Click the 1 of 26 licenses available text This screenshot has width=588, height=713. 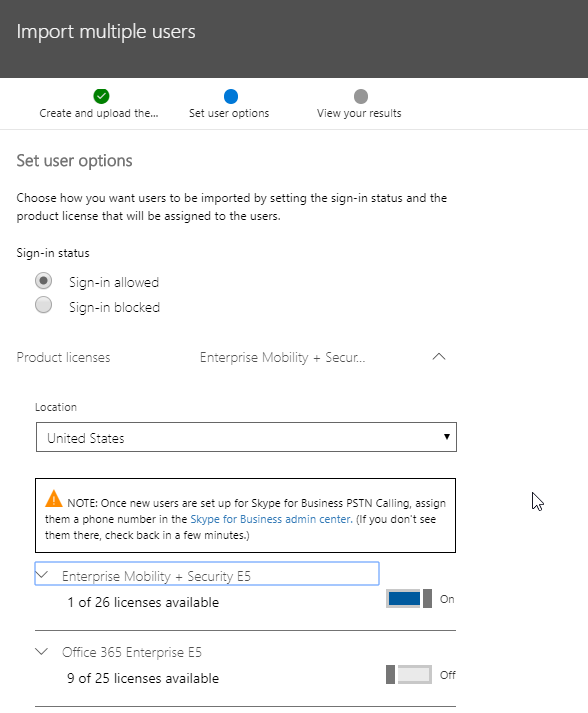click(143, 602)
